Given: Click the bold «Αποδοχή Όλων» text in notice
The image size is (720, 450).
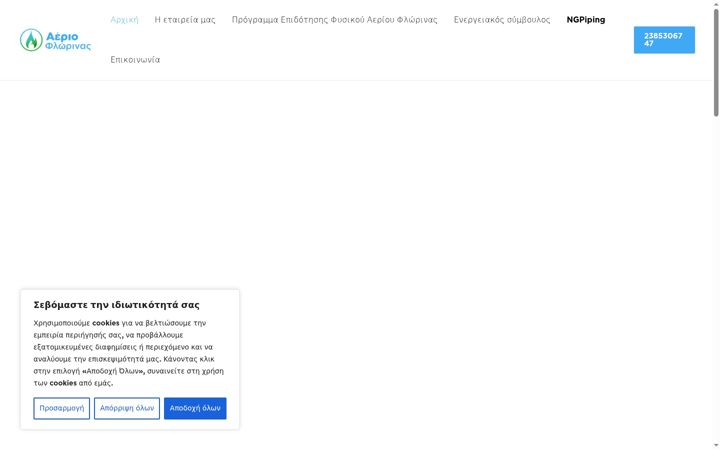Looking at the screenshot, I should tap(113, 371).
